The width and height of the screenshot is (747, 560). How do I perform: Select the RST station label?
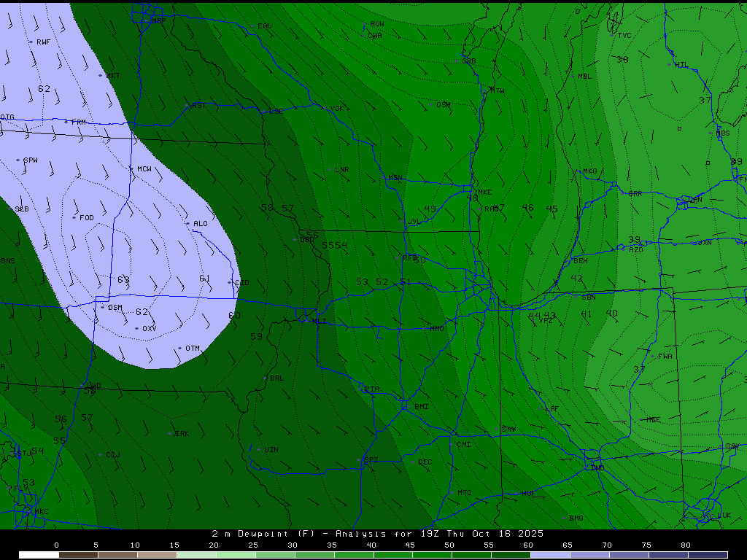click(198, 106)
